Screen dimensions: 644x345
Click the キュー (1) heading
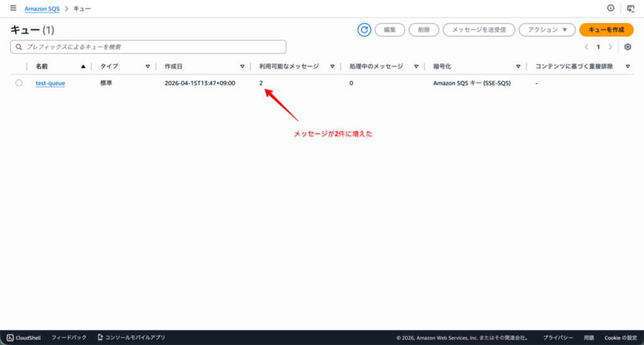[x=33, y=30]
